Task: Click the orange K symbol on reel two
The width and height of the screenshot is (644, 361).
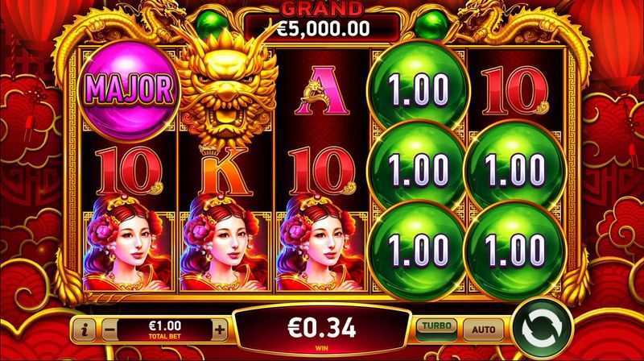Action: [225, 172]
